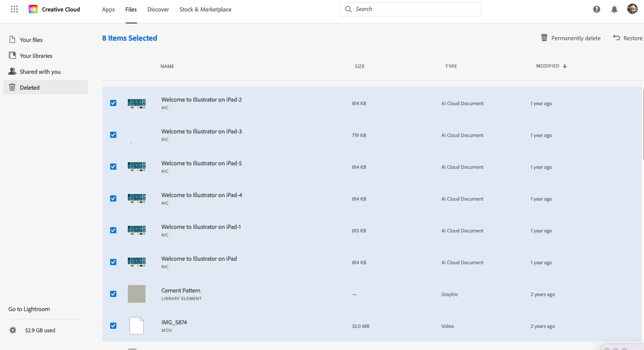The width and height of the screenshot is (644, 350).
Task: Click the 813 KB size value
Action: [359, 231]
